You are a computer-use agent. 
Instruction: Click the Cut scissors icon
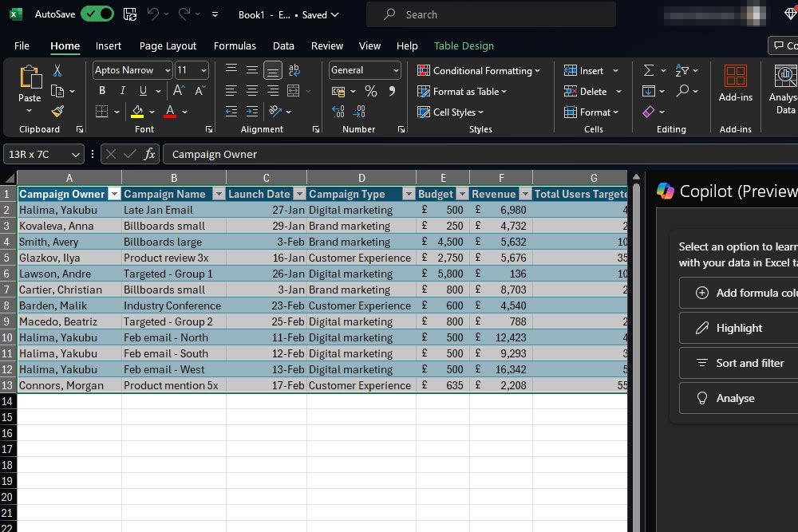[57, 71]
